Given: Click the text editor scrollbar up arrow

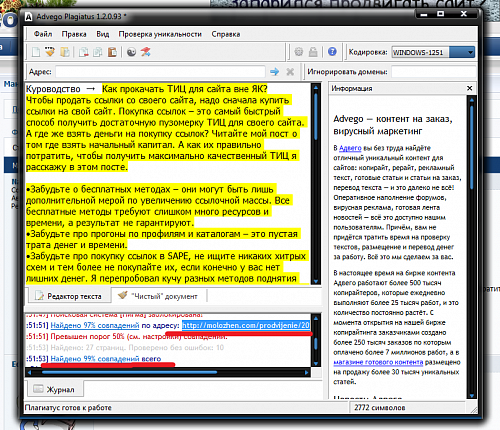Looking at the screenshot, I should tap(316, 87).
